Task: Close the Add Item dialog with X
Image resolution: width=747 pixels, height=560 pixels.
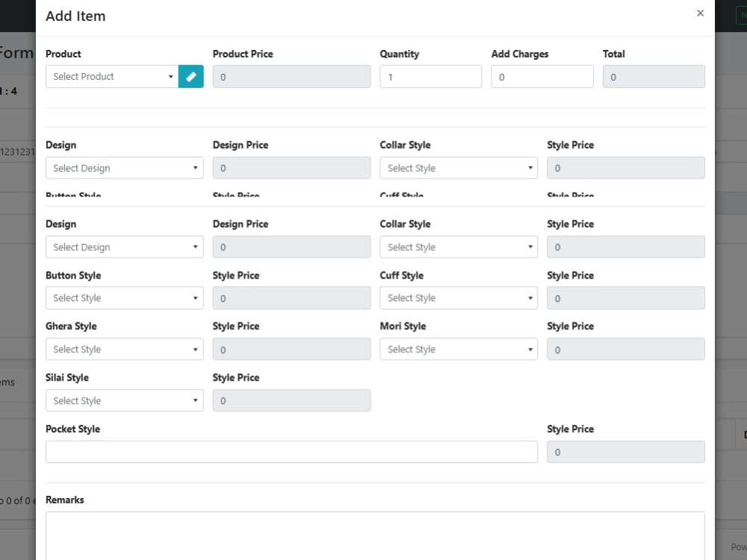Action: pyautogui.click(x=700, y=13)
